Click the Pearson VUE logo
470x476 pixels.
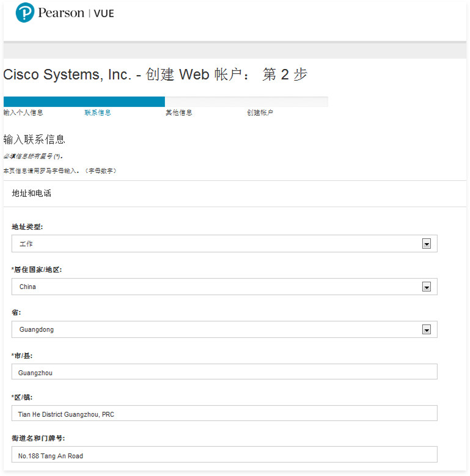click(65, 13)
